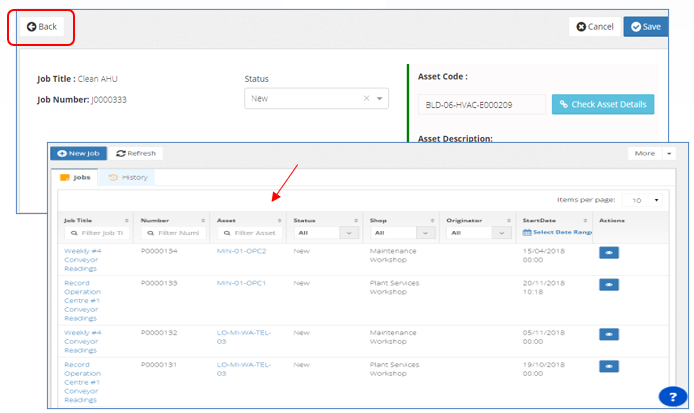Viewport: 694px width, 413px height.
Task: Cancel the job edit
Action: tap(595, 27)
